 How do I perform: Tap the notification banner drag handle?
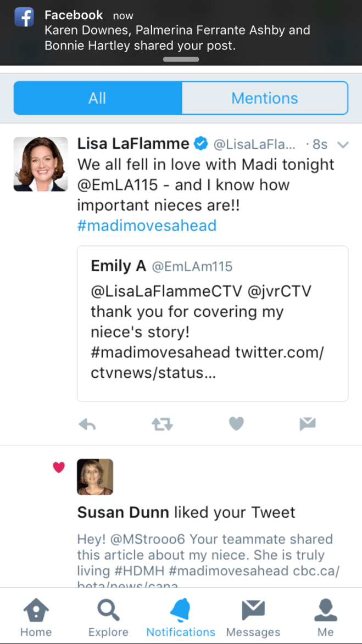[x=181, y=59]
